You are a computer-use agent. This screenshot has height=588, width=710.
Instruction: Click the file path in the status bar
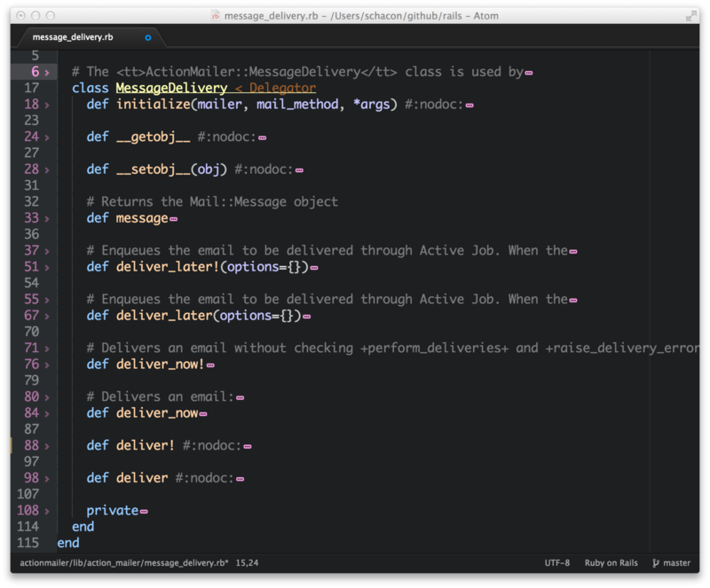123,563
